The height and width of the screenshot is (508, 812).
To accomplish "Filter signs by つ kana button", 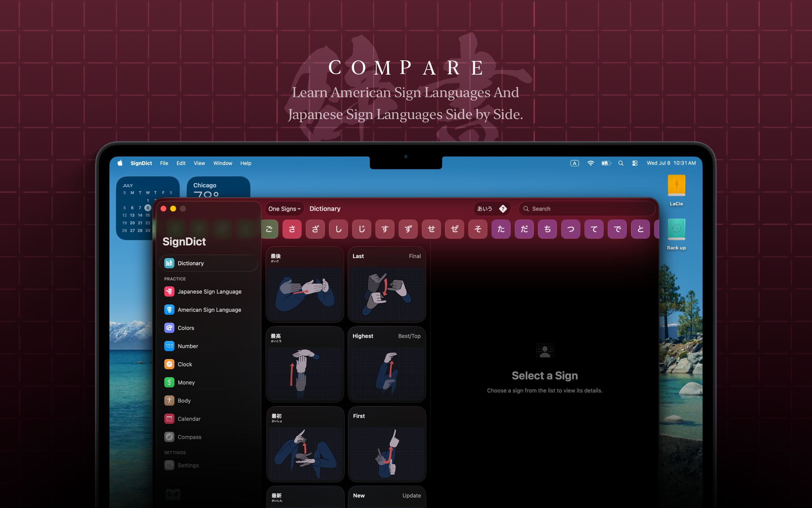I will [571, 229].
